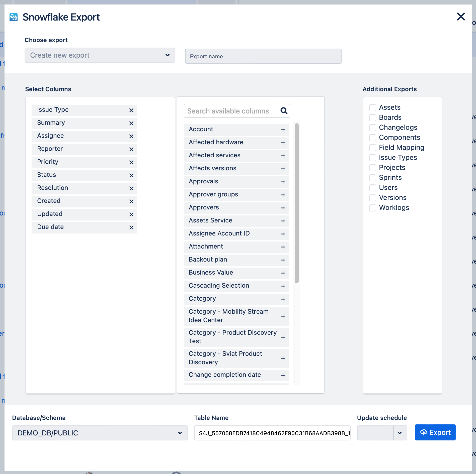Enable the Assets additional export

373,108
